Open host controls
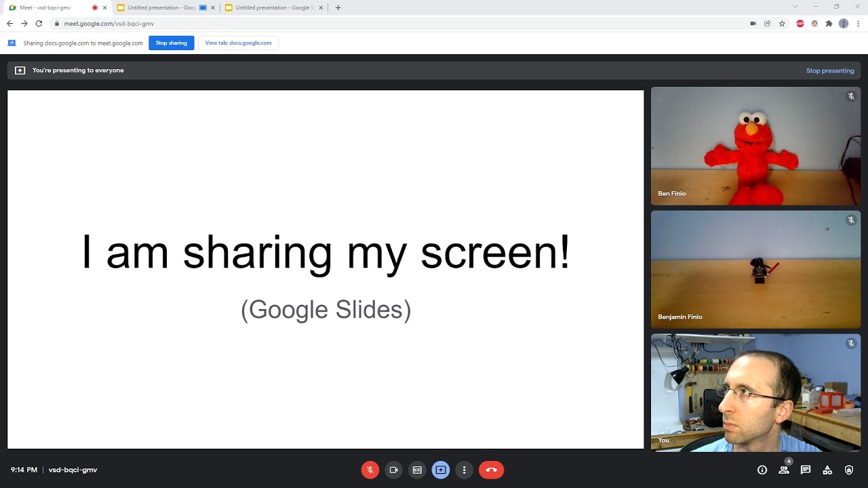 pos(849,470)
